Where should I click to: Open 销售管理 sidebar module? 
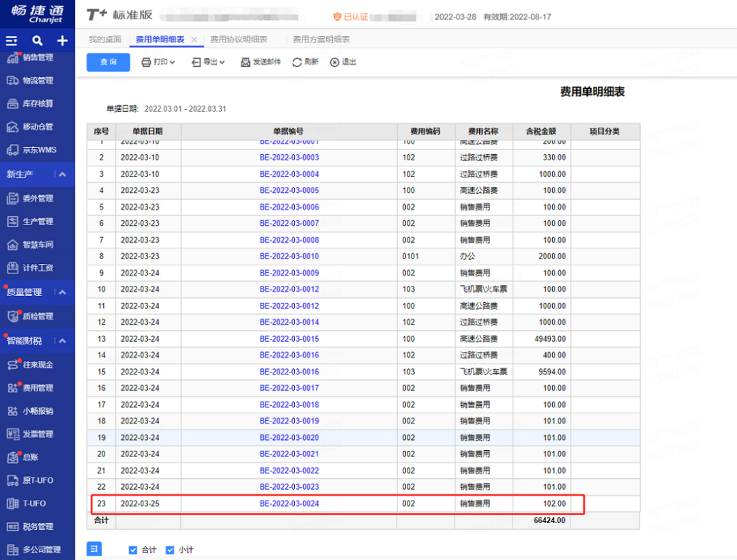30,58
